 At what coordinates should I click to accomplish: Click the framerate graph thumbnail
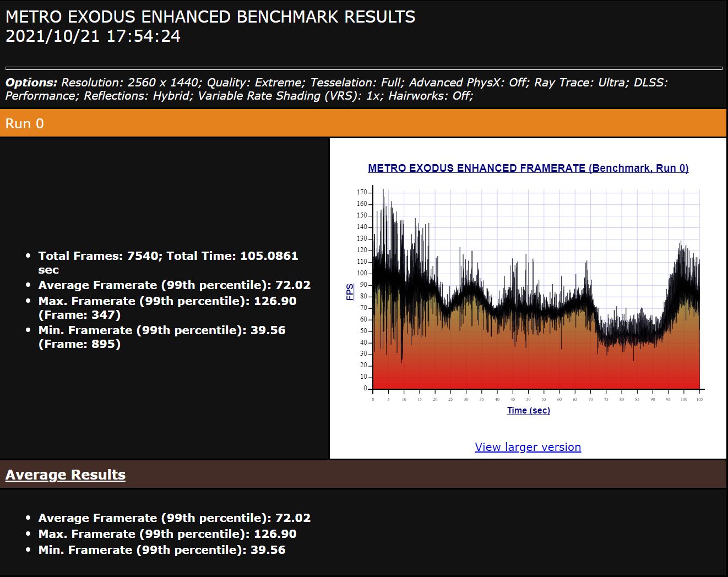pos(528,292)
